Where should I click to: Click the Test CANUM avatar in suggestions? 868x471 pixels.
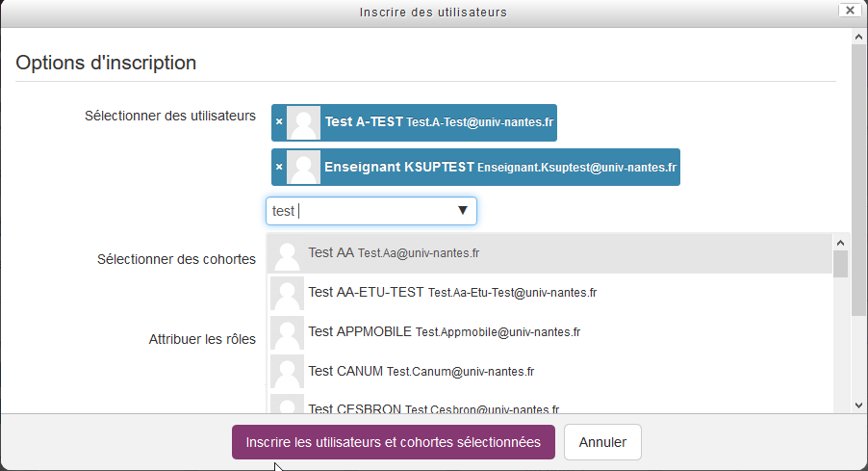(287, 372)
